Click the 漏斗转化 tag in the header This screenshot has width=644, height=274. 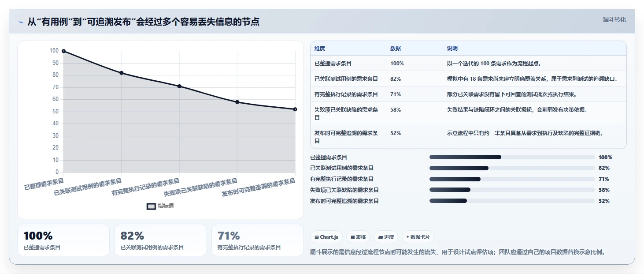pos(614,19)
